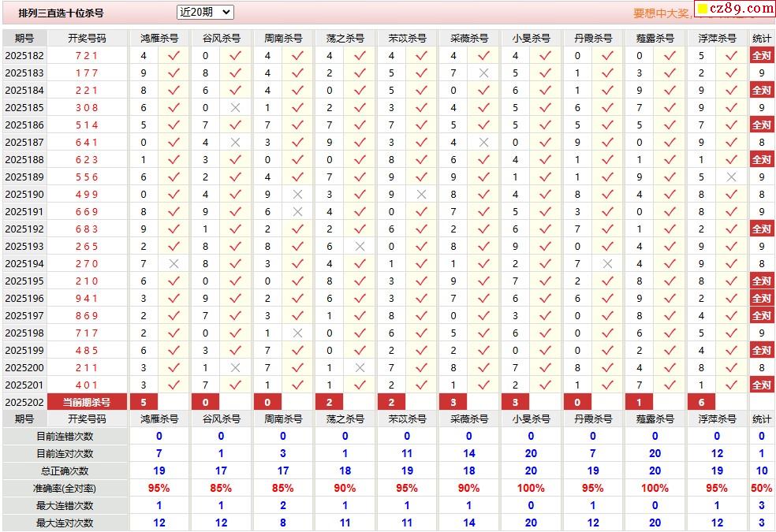
Task: Click 采薇杀号 current kill number 3
Action: pyautogui.click(x=453, y=402)
